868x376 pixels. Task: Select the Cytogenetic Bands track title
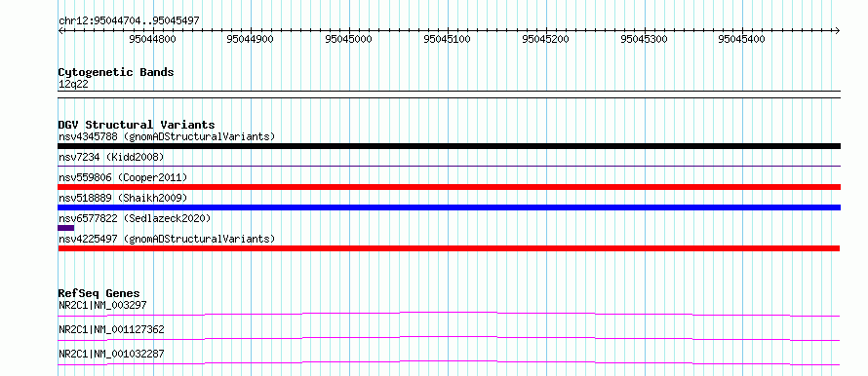116,72
